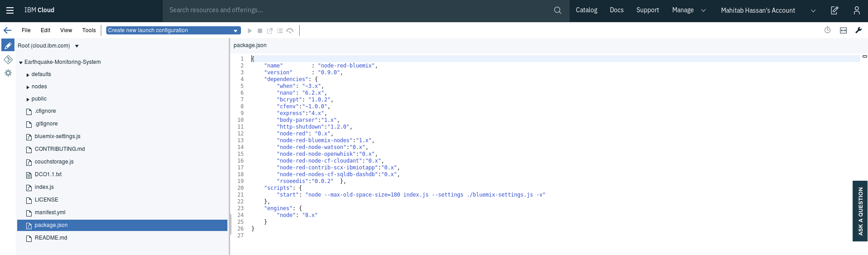The image size is (868, 255).
Task: Open the timer clock icon
Action: click(x=827, y=30)
